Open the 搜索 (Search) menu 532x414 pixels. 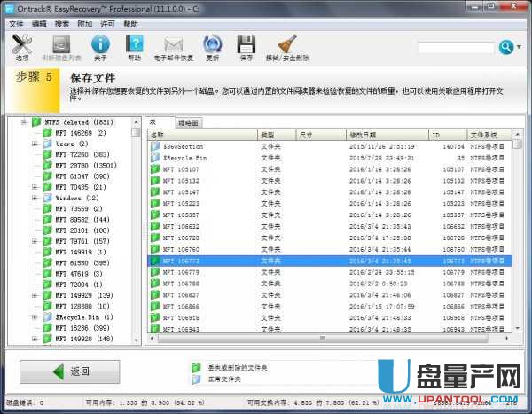click(62, 24)
